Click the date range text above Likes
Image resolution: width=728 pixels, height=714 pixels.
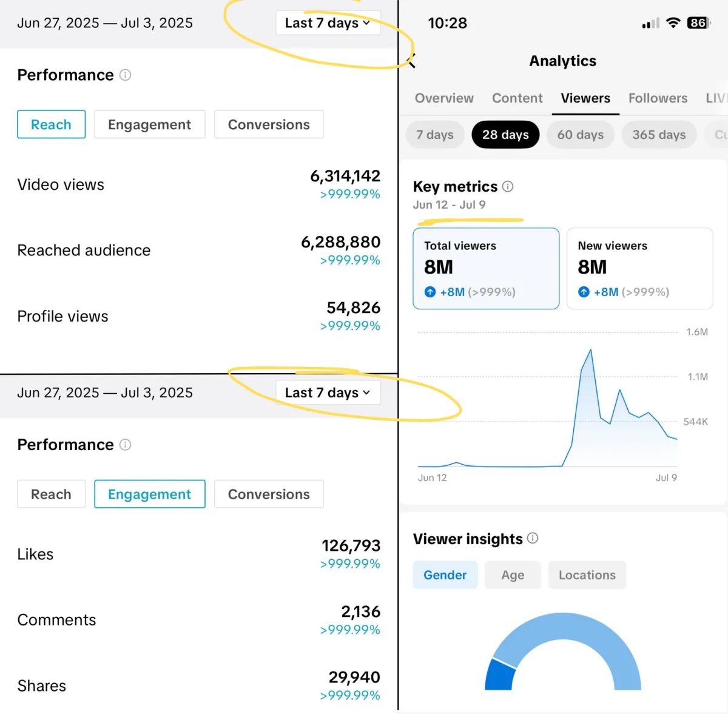pyautogui.click(x=105, y=392)
